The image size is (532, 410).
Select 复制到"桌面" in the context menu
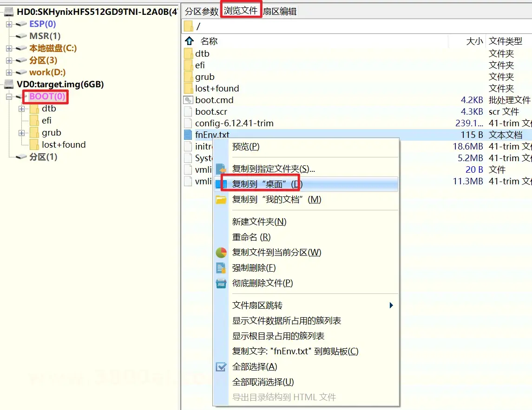(x=267, y=184)
